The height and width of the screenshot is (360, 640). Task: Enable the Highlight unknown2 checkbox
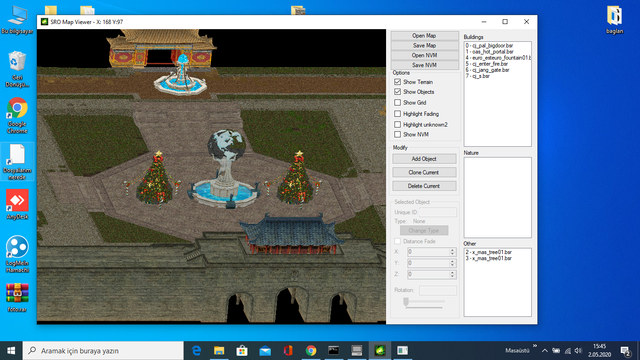click(398, 124)
